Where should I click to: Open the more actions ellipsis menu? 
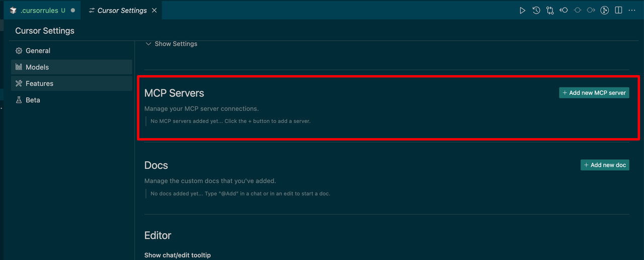coord(632,10)
